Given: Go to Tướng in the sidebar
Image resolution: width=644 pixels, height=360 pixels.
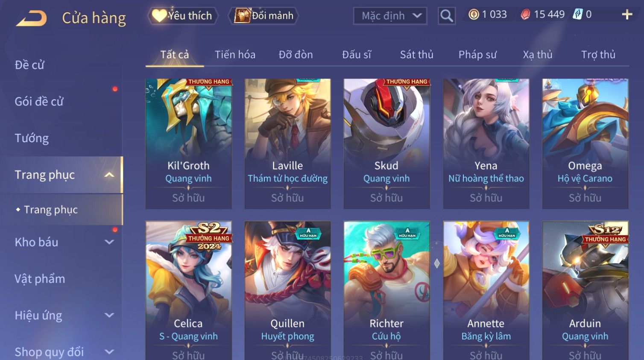Looking at the screenshot, I should pyautogui.click(x=32, y=138).
